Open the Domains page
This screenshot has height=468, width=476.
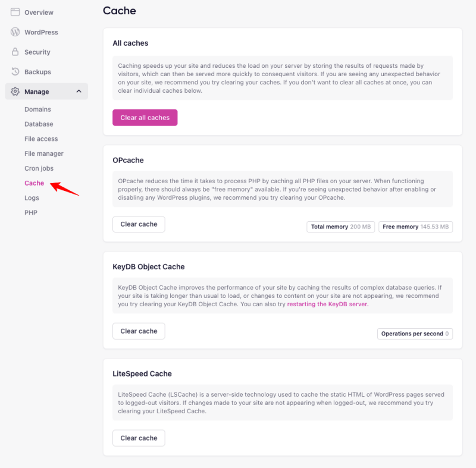tap(38, 109)
